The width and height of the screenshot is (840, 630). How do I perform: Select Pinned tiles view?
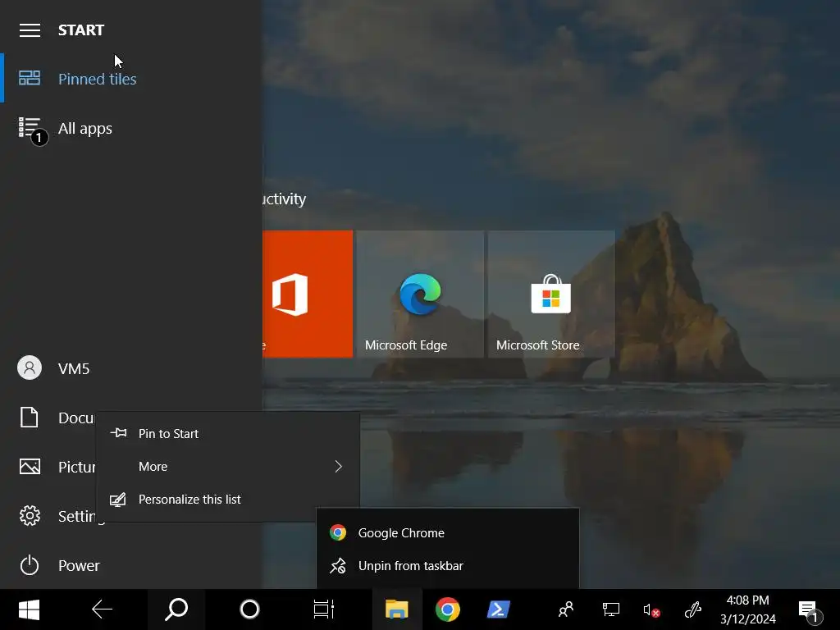131,78
